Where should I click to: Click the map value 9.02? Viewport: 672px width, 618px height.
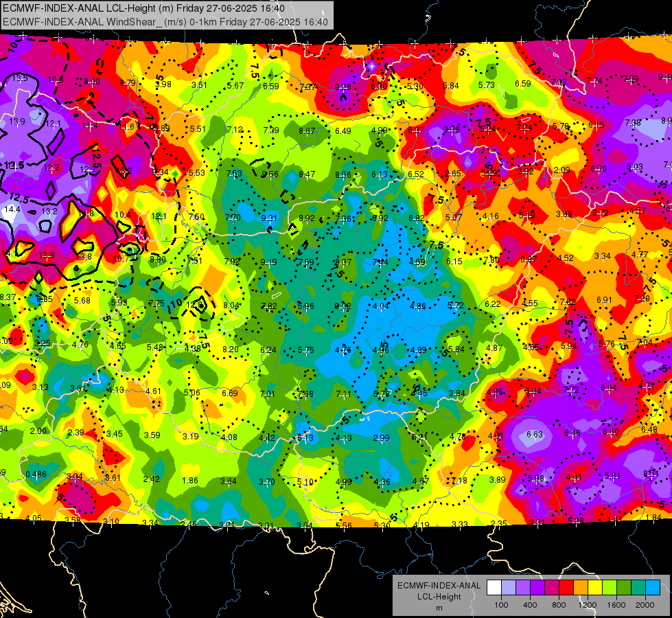point(343,306)
